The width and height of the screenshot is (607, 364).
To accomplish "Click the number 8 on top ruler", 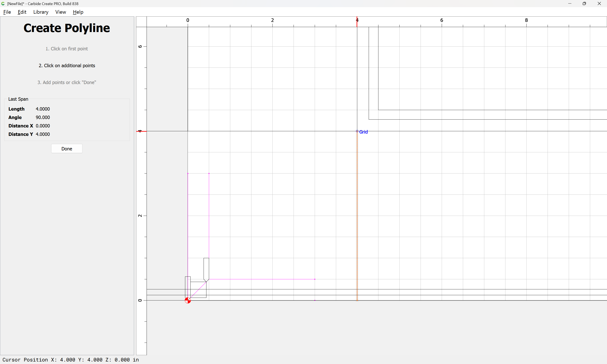I will point(526,20).
